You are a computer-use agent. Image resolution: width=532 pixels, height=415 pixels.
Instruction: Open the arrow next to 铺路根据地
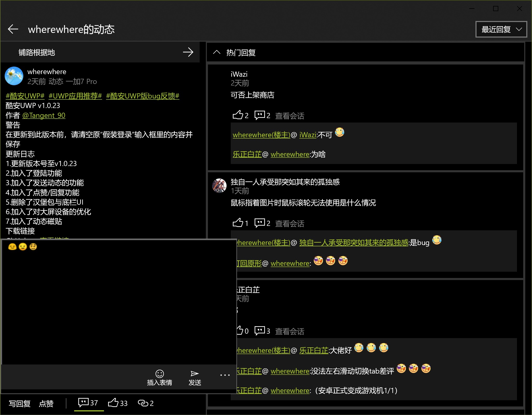coord(188,52)
